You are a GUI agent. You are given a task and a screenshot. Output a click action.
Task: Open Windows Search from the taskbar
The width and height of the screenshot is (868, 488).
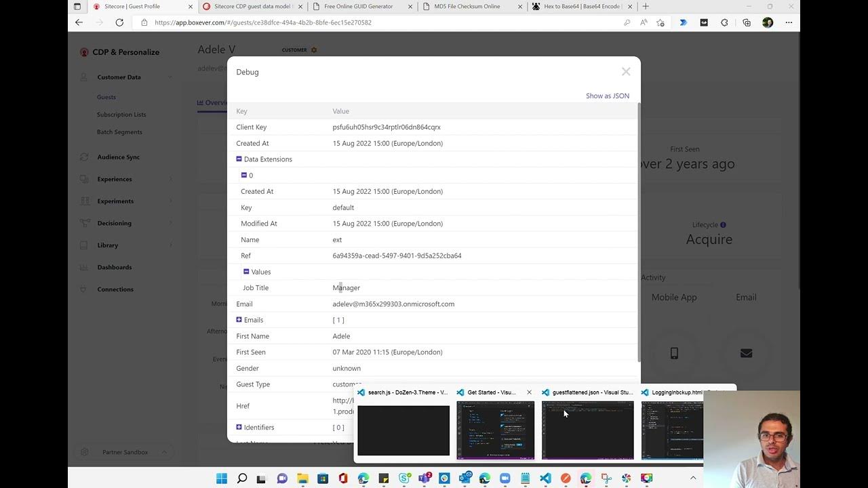click(242, 479)
